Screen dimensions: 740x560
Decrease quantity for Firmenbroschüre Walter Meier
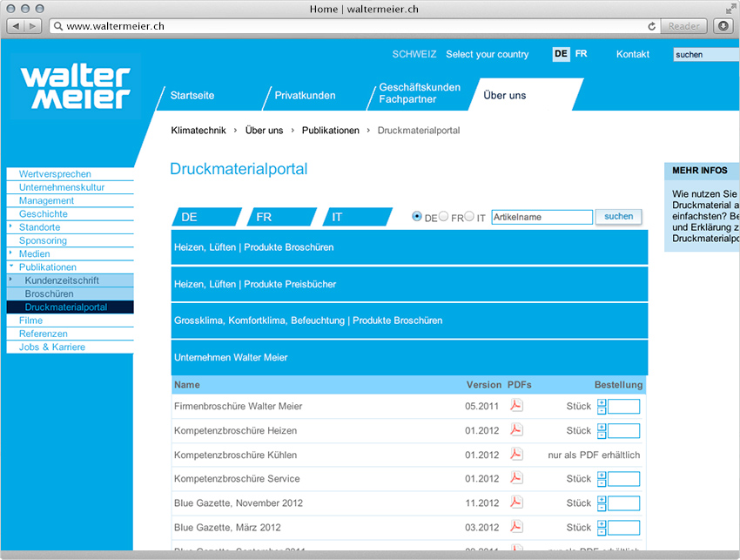point(602,411)
